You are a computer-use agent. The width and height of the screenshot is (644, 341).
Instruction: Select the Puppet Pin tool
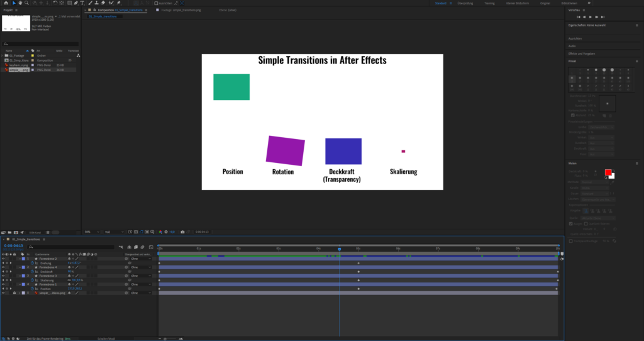pyautogui.click(x=119, y=3)
